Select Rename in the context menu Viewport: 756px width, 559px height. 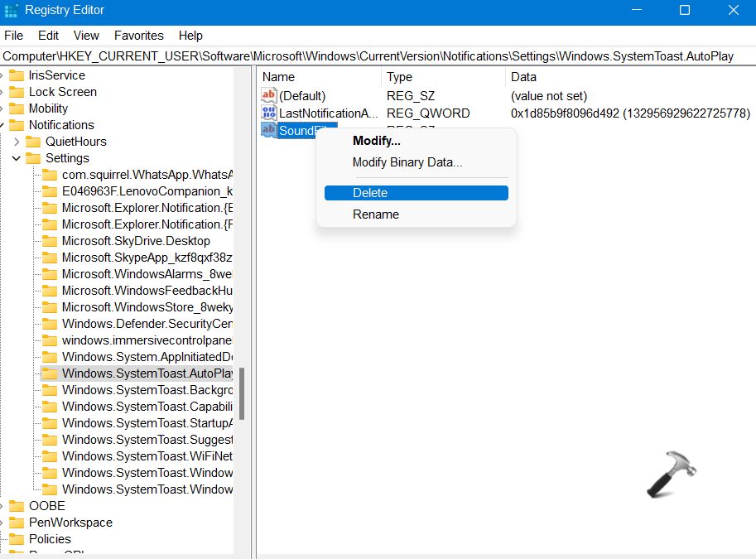[x=375, y=214]
